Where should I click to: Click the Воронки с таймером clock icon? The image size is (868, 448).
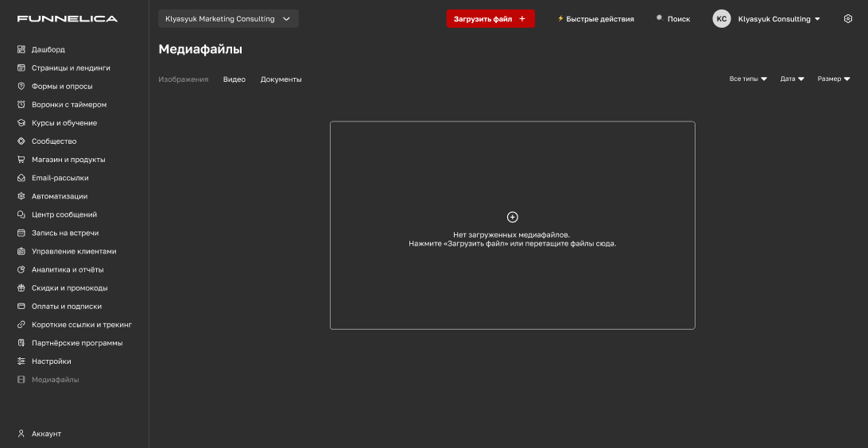[21, 105]
